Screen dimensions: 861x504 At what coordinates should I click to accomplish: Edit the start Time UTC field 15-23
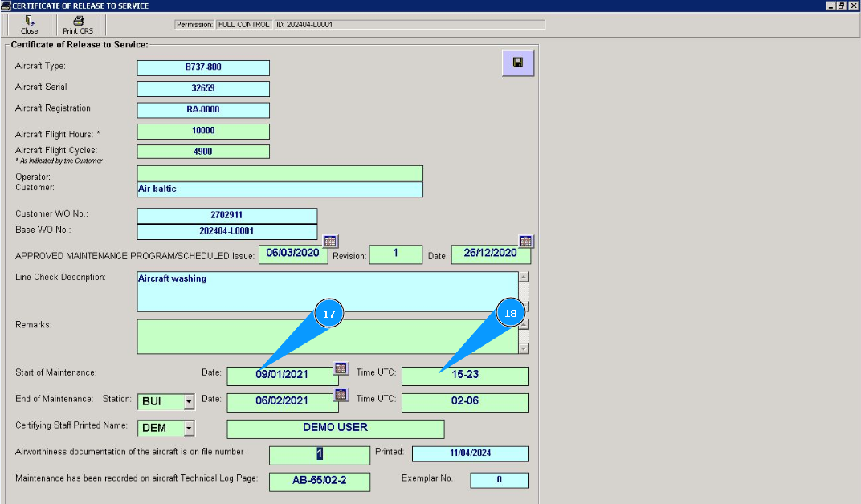(466, 376)
